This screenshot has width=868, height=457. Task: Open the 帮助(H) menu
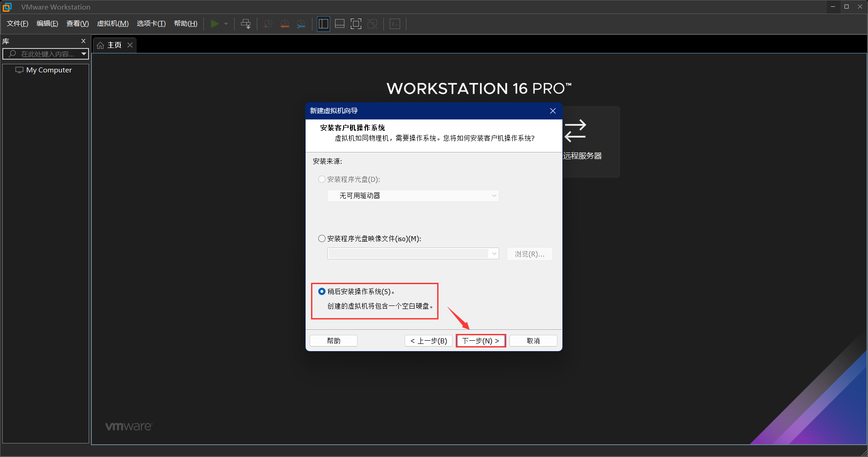click(x=186, y=24)
